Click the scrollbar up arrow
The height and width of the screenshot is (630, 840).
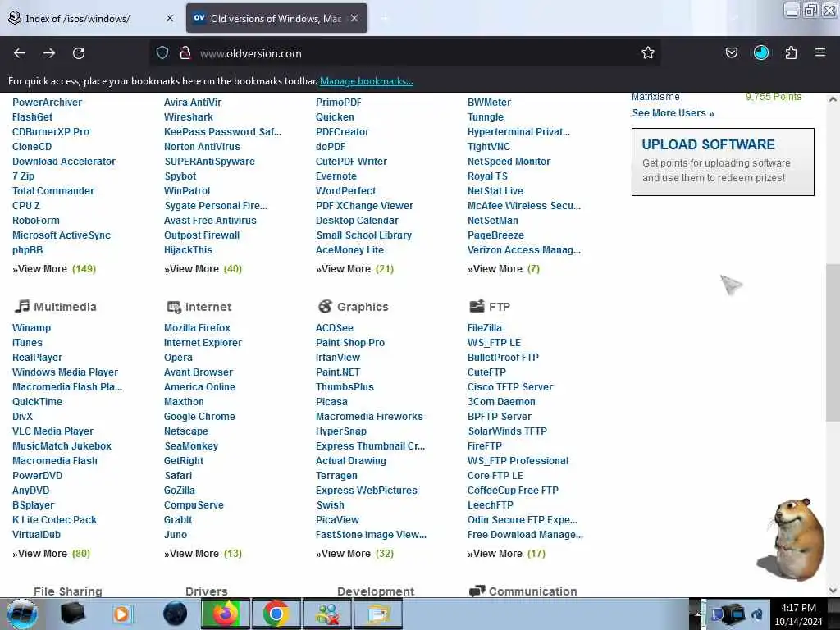click(833, 99)
